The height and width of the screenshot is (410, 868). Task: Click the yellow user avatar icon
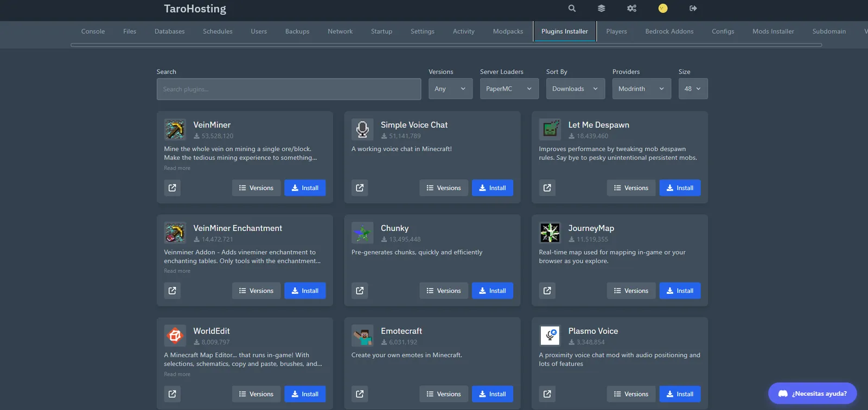[x=663, y=8]
